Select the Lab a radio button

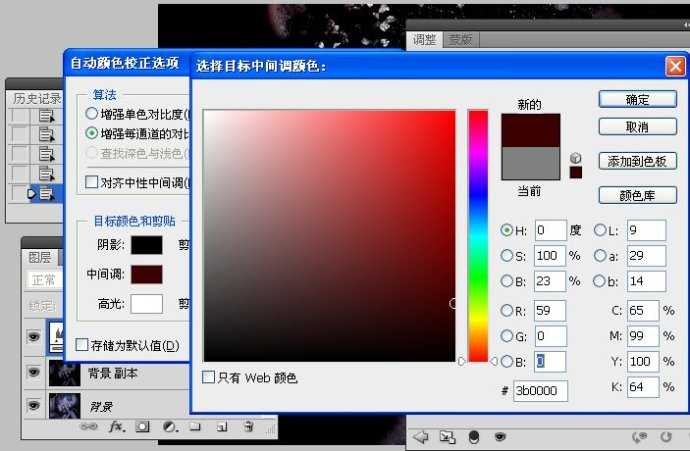point(600,256)
